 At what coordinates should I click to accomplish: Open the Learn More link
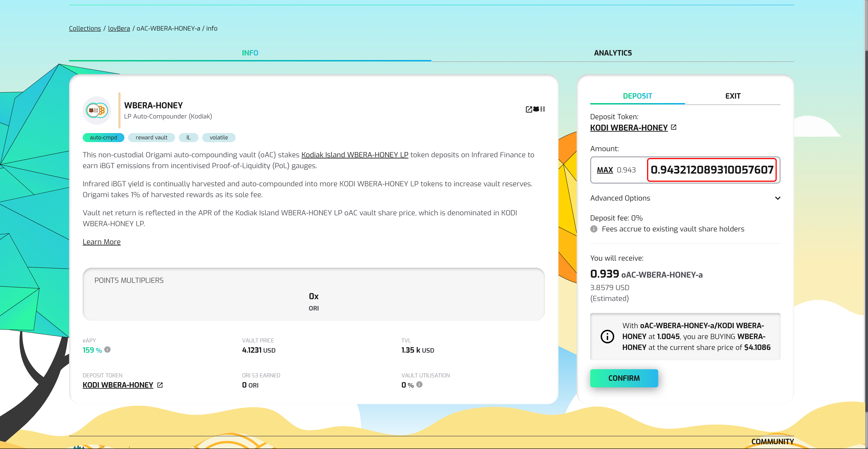point(102,242)
